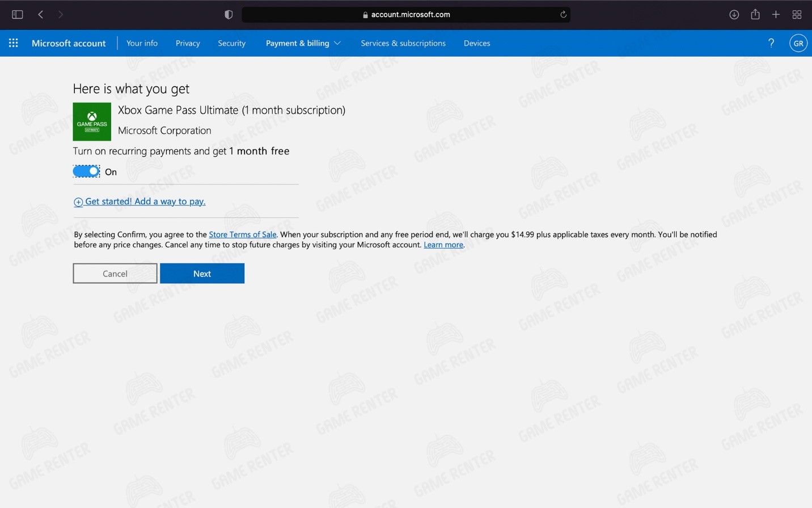Turn off the recurring payments toggle

coord(86,171)
